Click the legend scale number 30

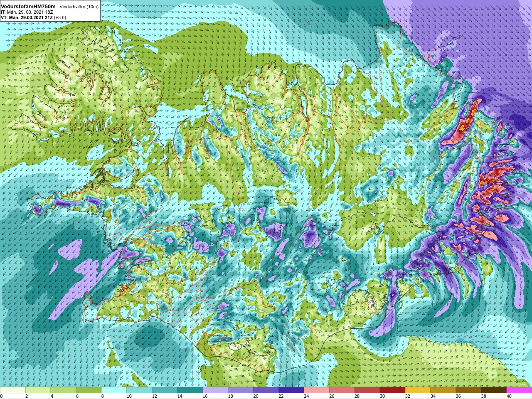[x=382, y=396]
